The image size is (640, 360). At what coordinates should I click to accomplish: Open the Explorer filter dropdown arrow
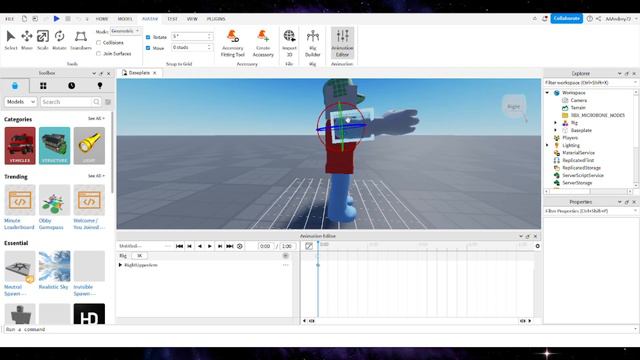click(x=635, y=82)
